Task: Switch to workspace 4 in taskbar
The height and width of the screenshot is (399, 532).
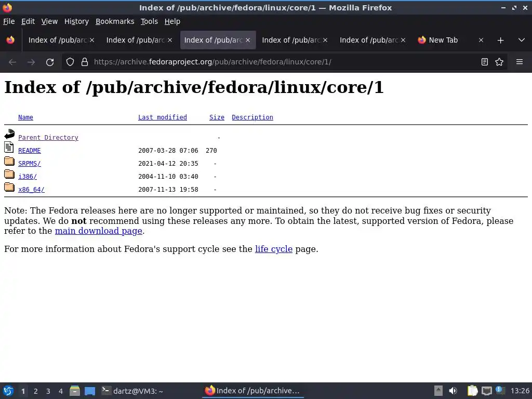Action: point(61,391)
